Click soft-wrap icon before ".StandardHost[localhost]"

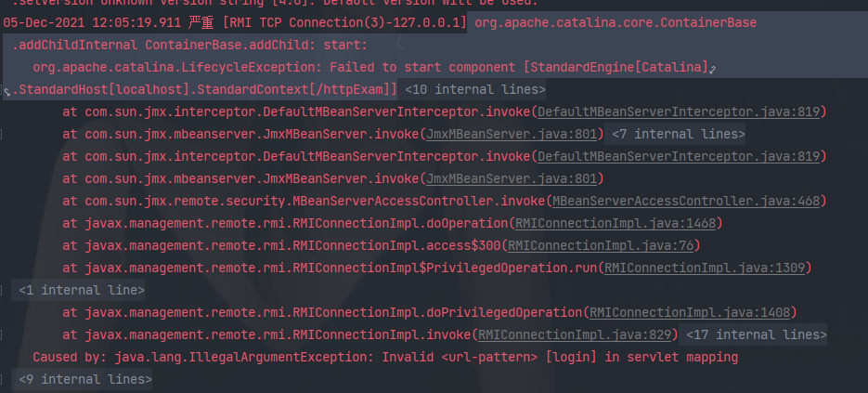click(8, 91)
